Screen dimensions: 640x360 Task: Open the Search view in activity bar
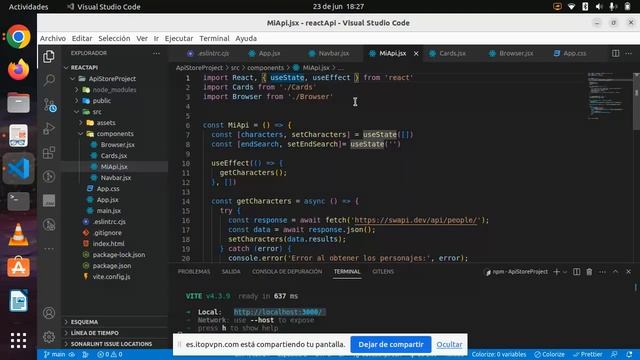pyautogui.click(x=49, y=80)
